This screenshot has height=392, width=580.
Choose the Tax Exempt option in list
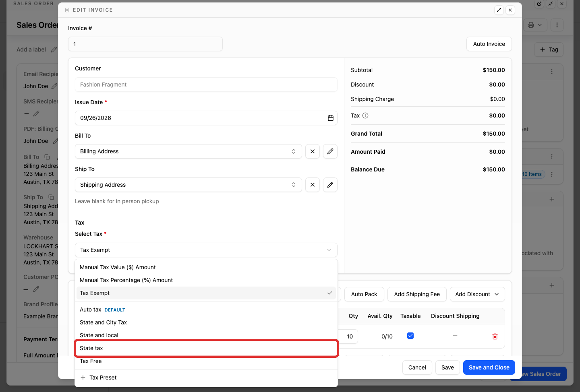point(206,293)
